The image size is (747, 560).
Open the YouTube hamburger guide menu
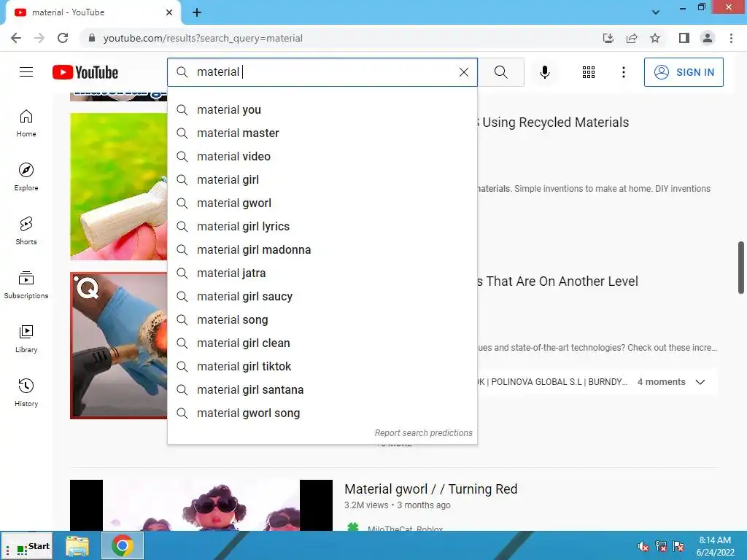(26, 72)
